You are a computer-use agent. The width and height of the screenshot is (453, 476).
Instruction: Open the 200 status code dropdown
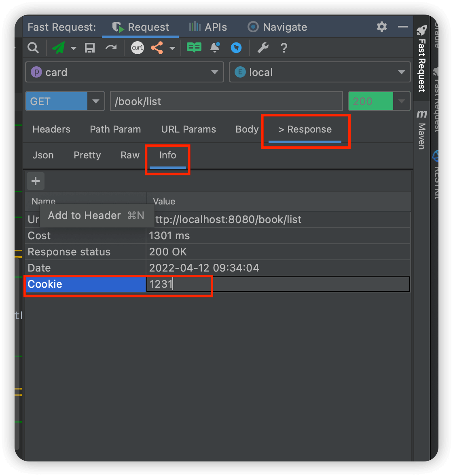(x=401, y=101)
